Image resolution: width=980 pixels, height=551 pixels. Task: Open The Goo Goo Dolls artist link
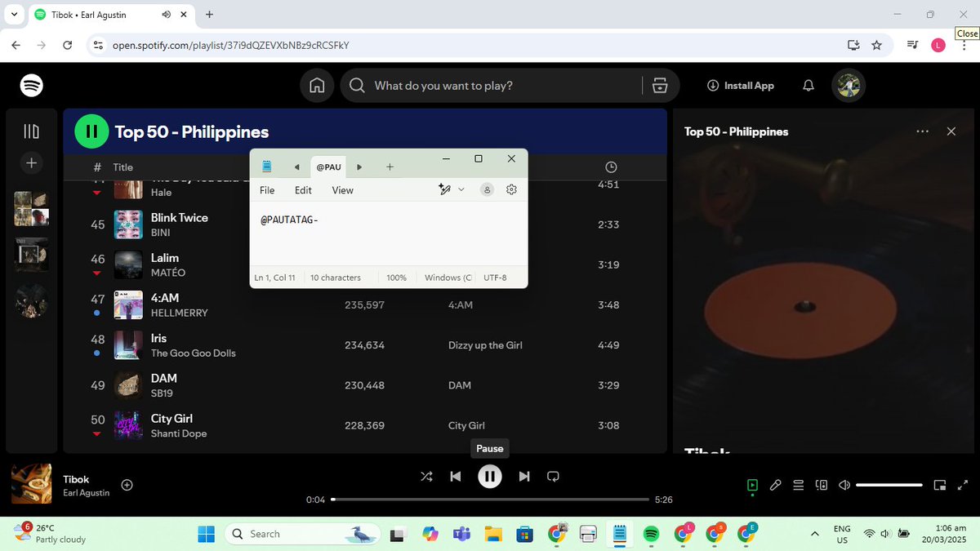point(194,353)
